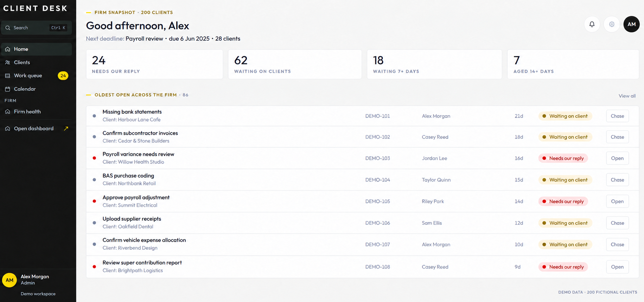Click the red dot beside Approve payroll adjustment
This screenshot has height=302, width=644.
point(94,201)
